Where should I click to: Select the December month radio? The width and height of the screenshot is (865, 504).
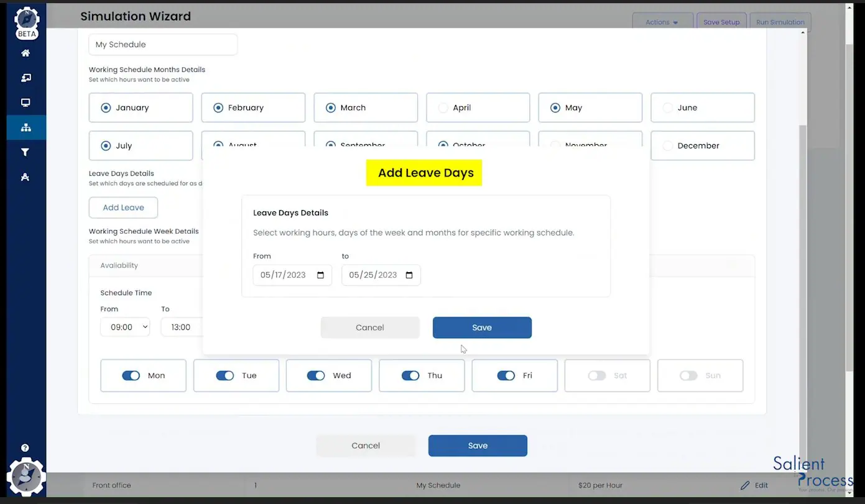(x=668, y=145)
